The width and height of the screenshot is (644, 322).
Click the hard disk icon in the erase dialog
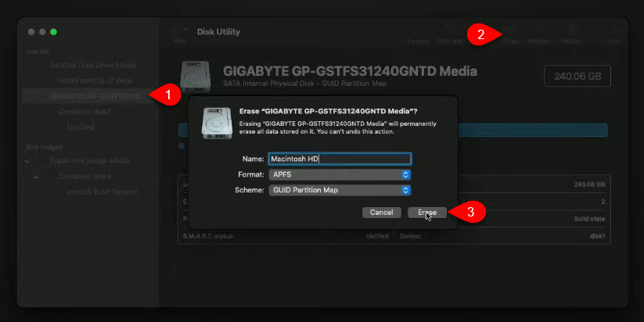pyautogui.click(x=217, y=123)
